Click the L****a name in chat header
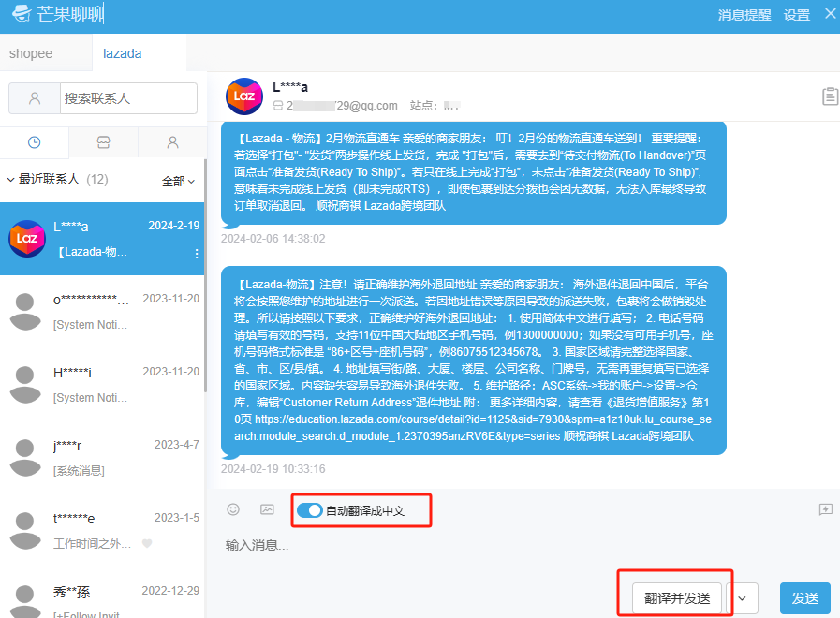 coord(290,87)
